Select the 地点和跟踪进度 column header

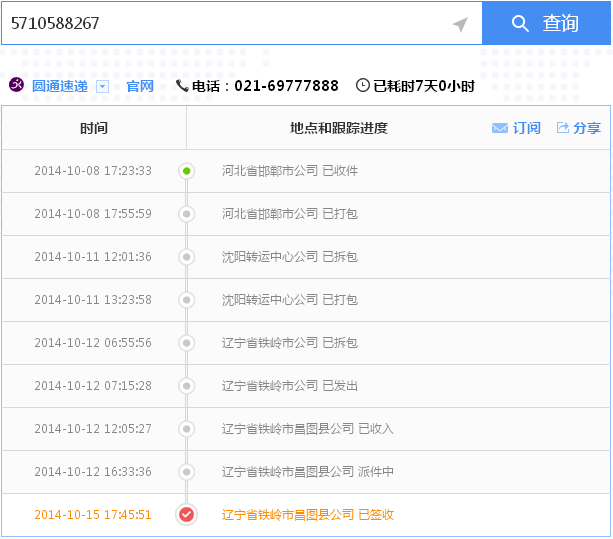click(x=338, y=128)
